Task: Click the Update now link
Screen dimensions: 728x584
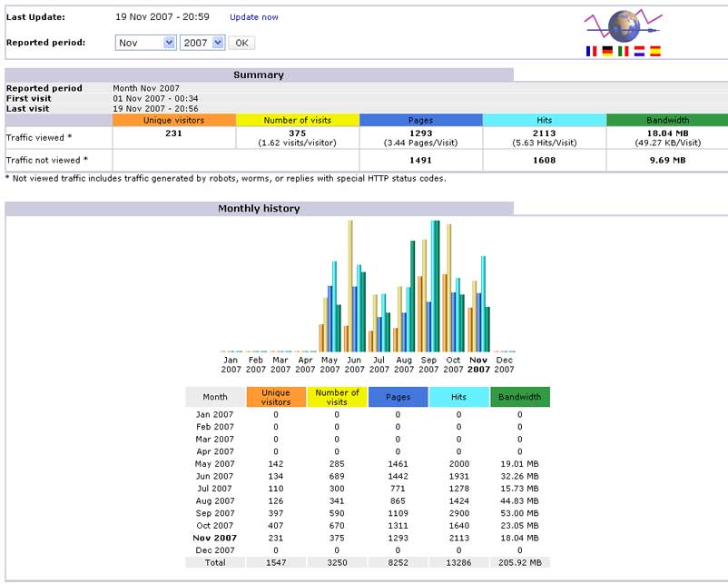Action: tap(254, 17)
